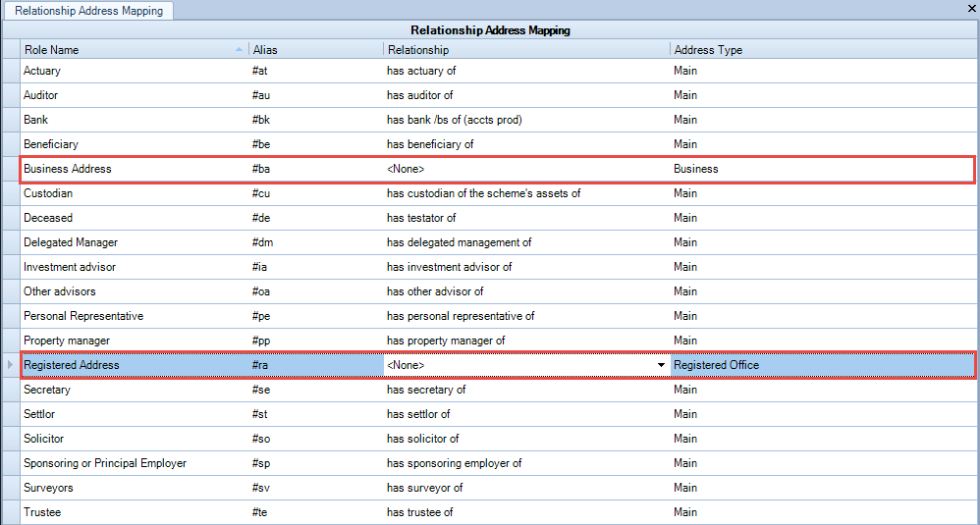Screen dimensions: 980x525
Task: Select the Bank role cell
Action: [x=134, y=120]
